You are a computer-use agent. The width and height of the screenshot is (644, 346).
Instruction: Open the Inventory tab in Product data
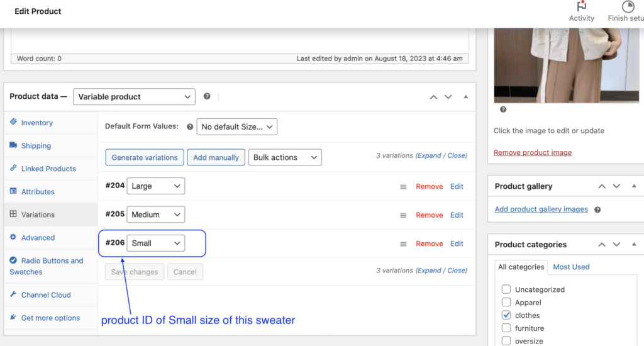[36, 123]
